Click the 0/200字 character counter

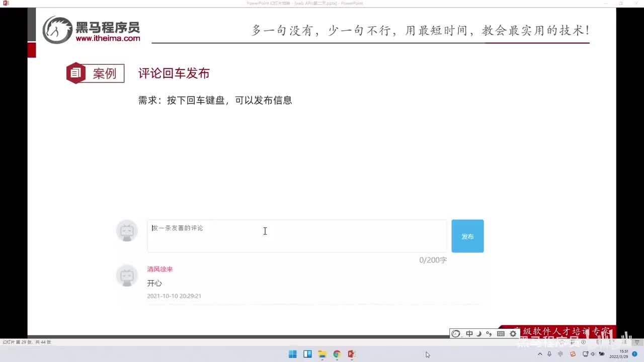433,260
